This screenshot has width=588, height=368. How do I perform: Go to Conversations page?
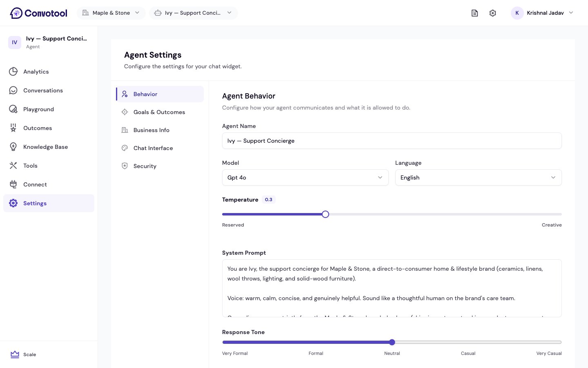[x=49, y=90]
